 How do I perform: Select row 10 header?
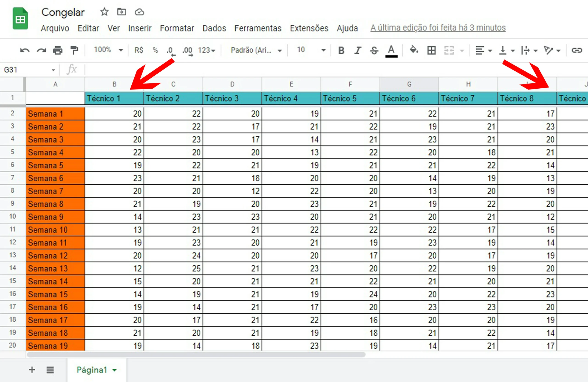[x=13, y=216]
